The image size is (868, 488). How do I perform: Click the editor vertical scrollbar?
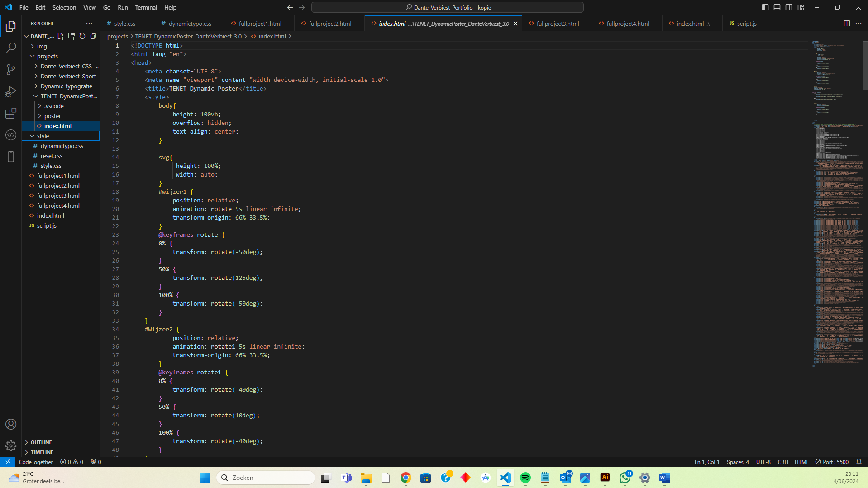click(865, 66)
